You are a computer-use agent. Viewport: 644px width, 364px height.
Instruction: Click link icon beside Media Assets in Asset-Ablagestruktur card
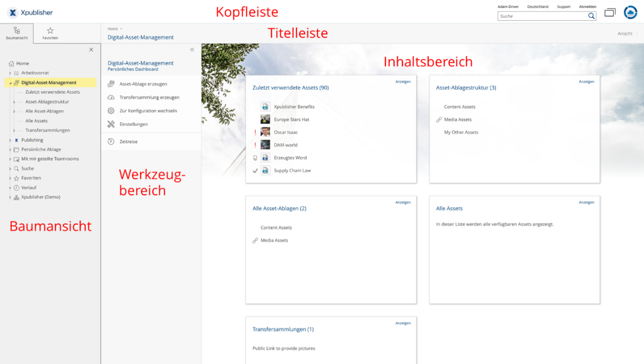coord(440,120)
